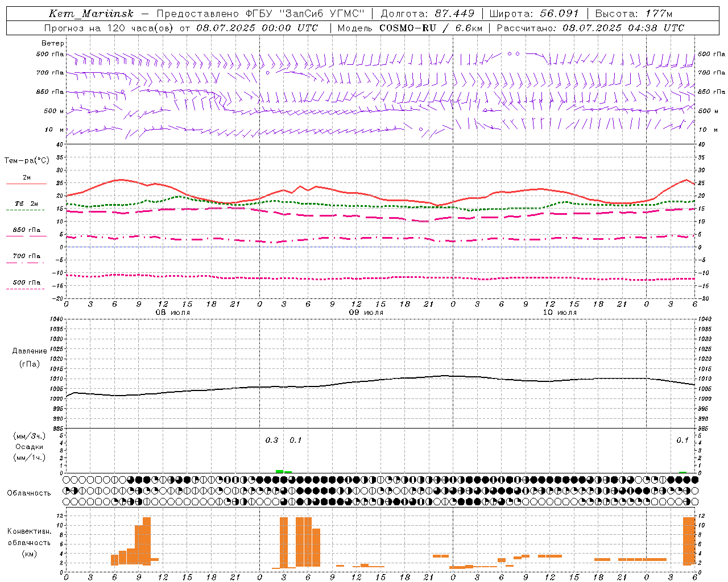Image resolution: width=728 pixels, height=582 pixels.
Task: Click the Модель COSMO-RU / 6.6км label
Action: pyautogui.click(x=410, y=28)
